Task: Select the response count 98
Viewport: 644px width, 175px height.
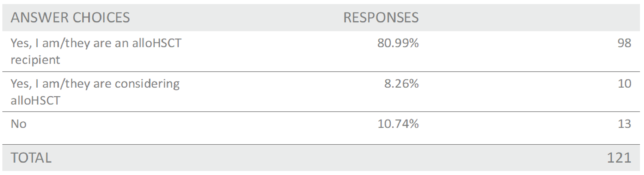Action: [x=624, y=43]
